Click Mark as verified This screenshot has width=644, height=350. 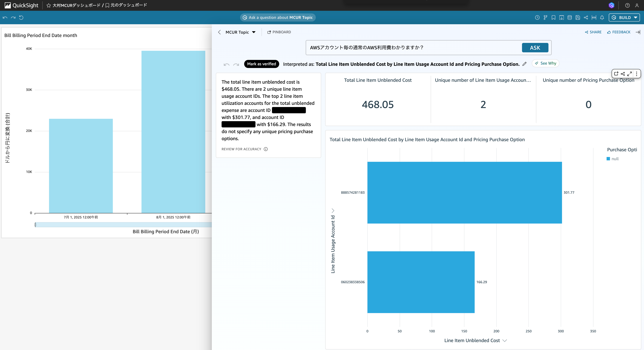point(262,64)
